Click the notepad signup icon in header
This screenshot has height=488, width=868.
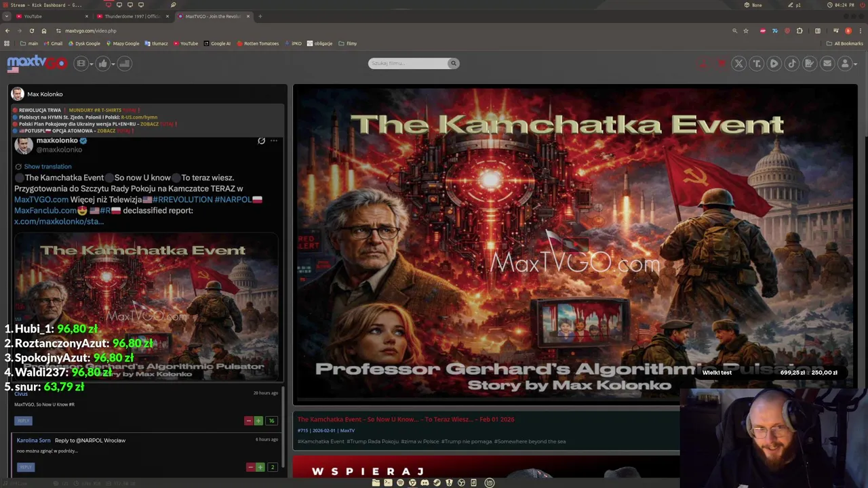pos(809,63)
